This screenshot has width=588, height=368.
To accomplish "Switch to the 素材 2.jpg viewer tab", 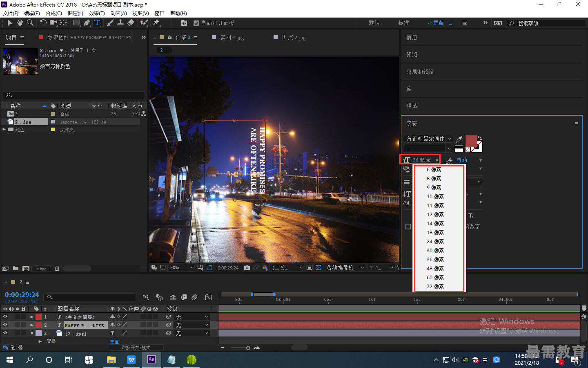I will click(x=232, y=38).
